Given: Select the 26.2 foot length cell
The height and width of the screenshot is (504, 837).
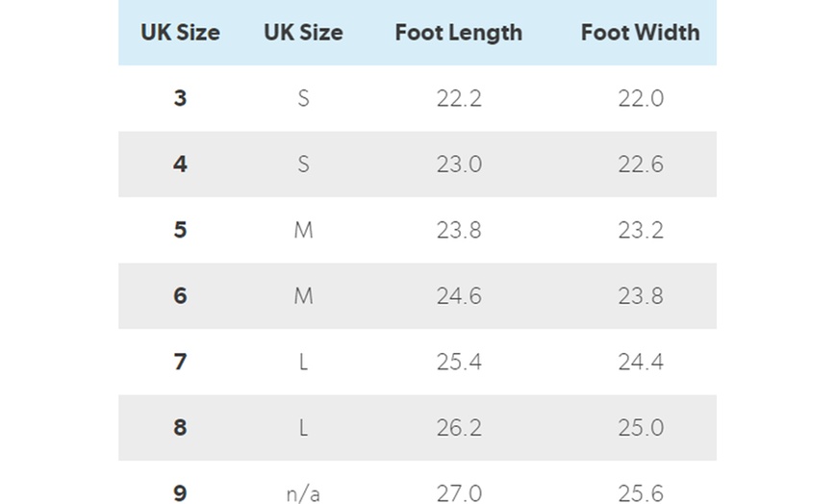Looking at the screenshot, I should (x=459, y=428).
